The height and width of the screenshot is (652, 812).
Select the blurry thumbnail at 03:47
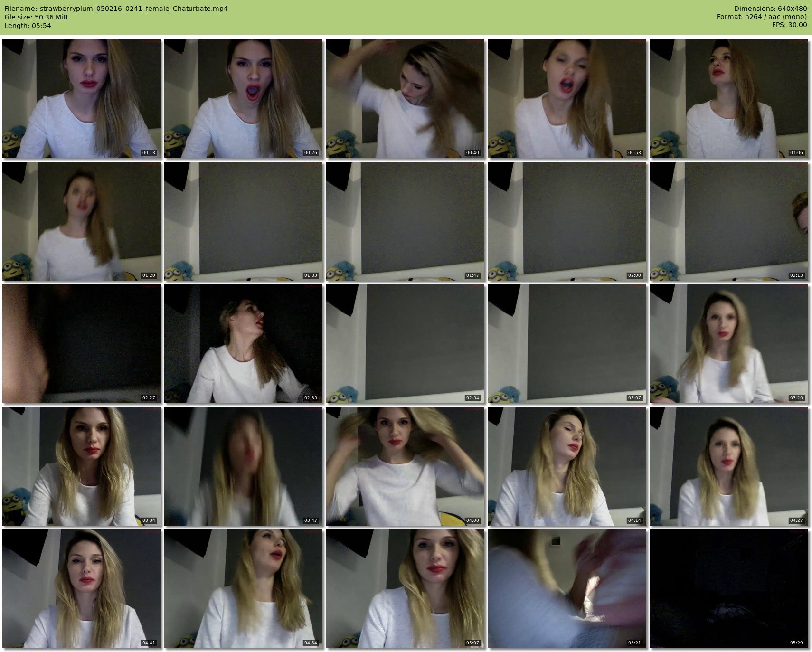click(x=244, y=466)
